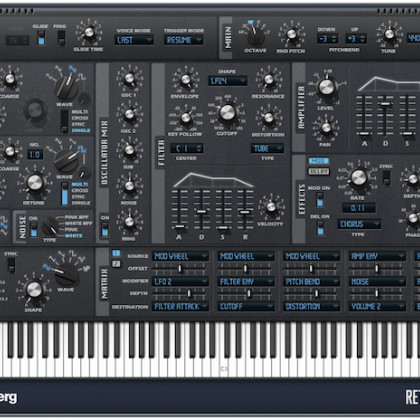Toggle the Mod On effects switch
This screenshot has width=420, height=420.
(319, 199)
